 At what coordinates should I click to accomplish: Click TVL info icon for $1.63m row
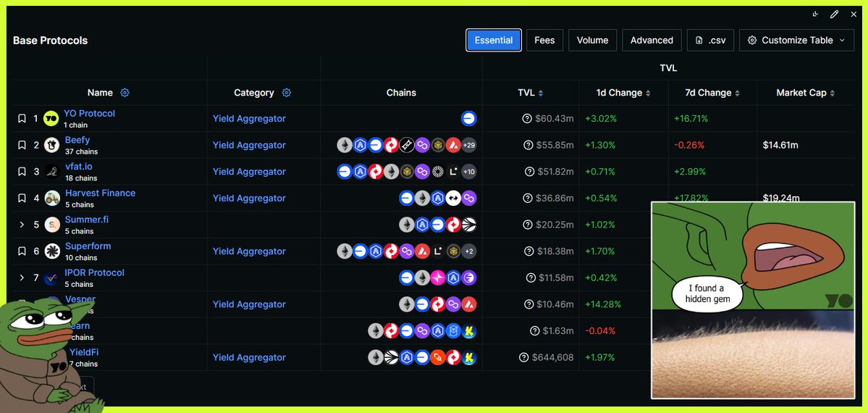(534, 331)
